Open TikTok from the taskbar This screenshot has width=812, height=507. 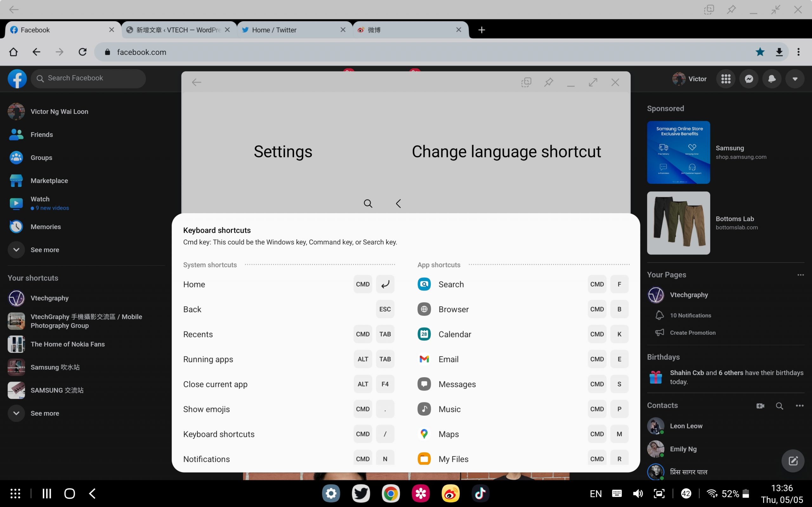[480, 493]
